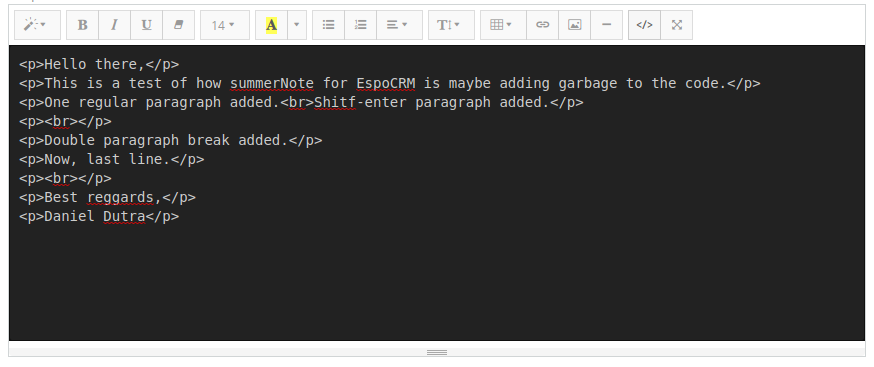Screen dimensions: 874x367
Task: Open the magic wand style dropdown
Action: click(x=37, y=25)
